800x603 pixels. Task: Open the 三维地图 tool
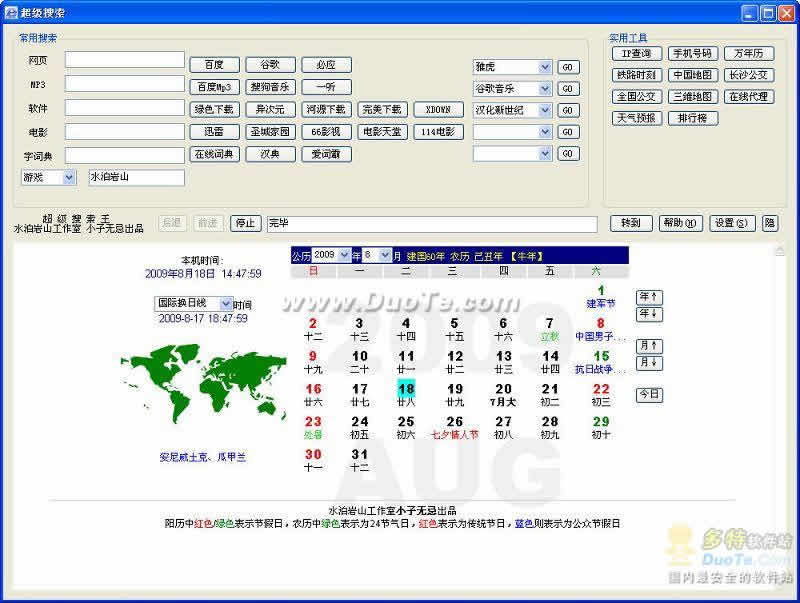[x=693, y=96]
